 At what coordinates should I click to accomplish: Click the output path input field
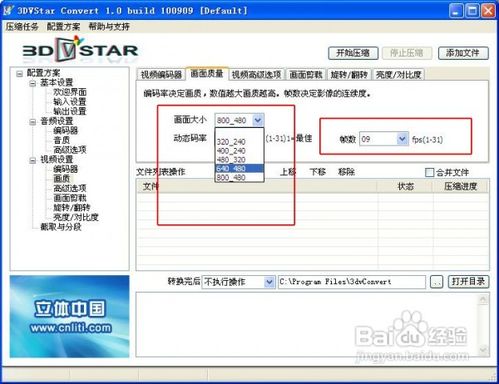(352, 282)
